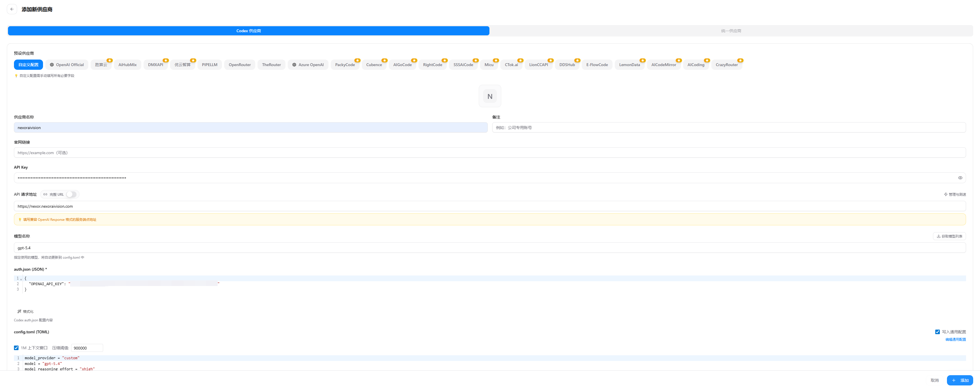Choose the 优云智算 preset
Screen dimensions: 980x390
[x=183, y=65]
